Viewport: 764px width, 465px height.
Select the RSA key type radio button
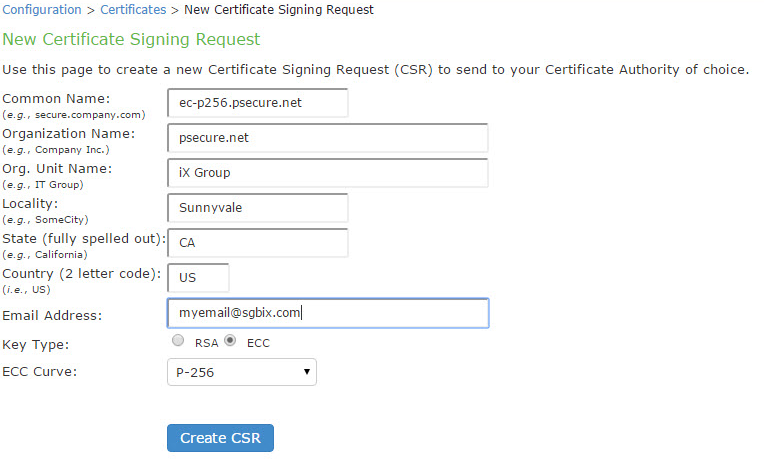[x=178, y=341]
